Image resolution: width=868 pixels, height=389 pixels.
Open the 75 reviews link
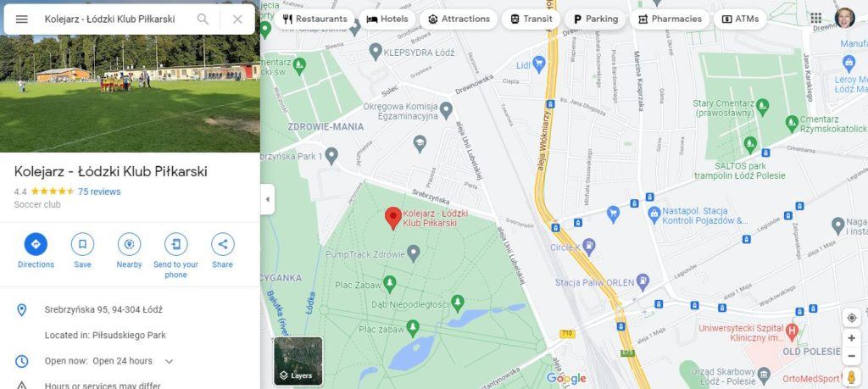99,192
